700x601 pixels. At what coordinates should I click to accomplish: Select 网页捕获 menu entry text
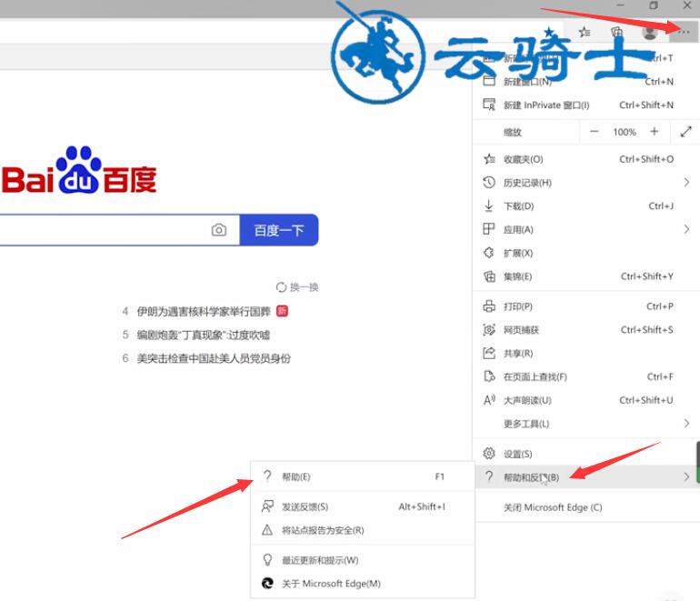[x=521, y=330]
